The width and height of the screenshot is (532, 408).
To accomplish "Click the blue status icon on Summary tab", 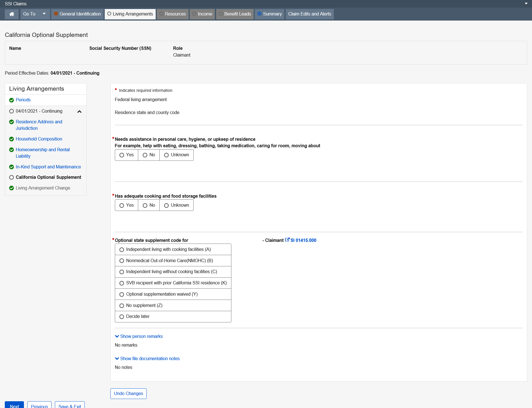I will (x=259, y=14).
